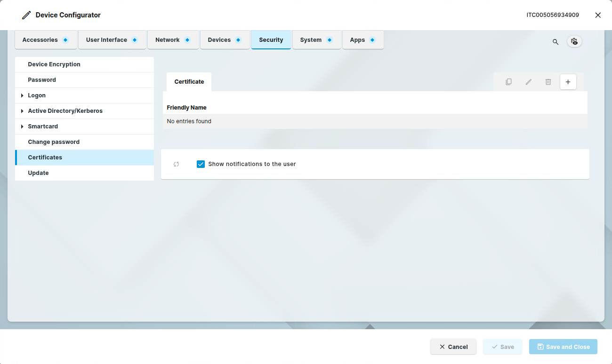The height and width of the screenshot is (364, 612).
Task: Expand the Active Directory/Kerberos section
Action: click(22, 111)
